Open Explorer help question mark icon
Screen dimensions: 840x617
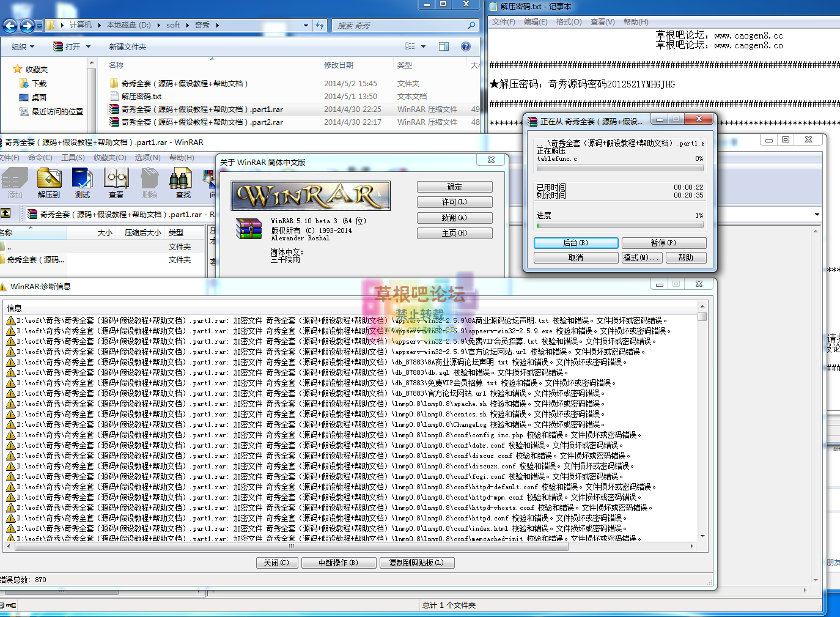466,46
